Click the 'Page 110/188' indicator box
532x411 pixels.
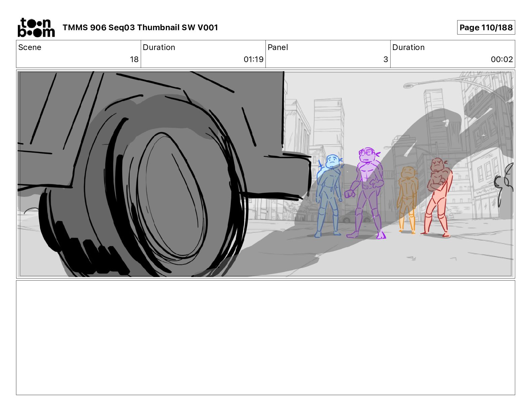tap(486, 28)
